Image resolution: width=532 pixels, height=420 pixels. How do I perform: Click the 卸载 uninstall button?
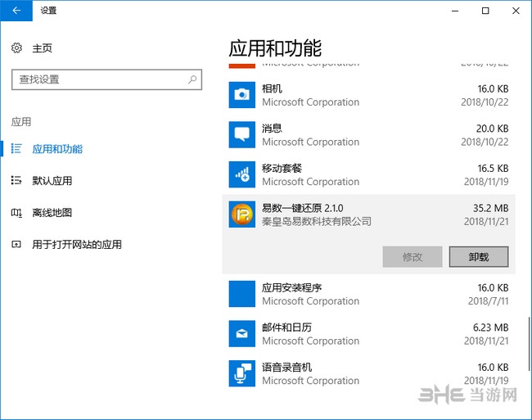pyautogui.click(x=479, y=257)
